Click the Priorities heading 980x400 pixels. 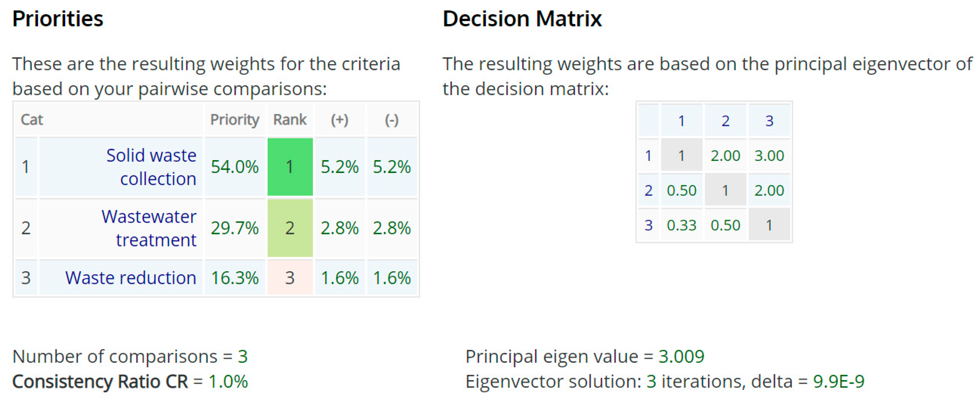(58, 18)
